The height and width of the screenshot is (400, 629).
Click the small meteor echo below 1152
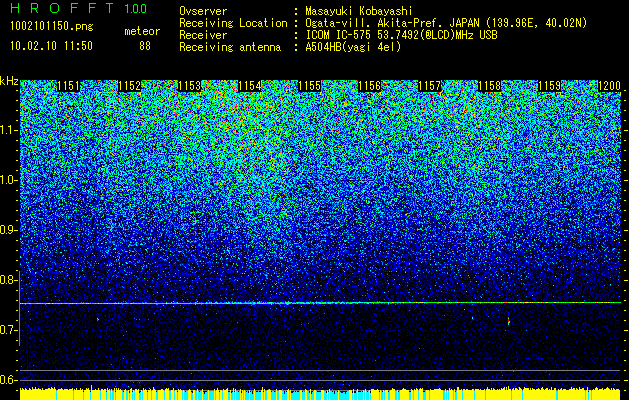pyautogui.click(x=98, y=319)
